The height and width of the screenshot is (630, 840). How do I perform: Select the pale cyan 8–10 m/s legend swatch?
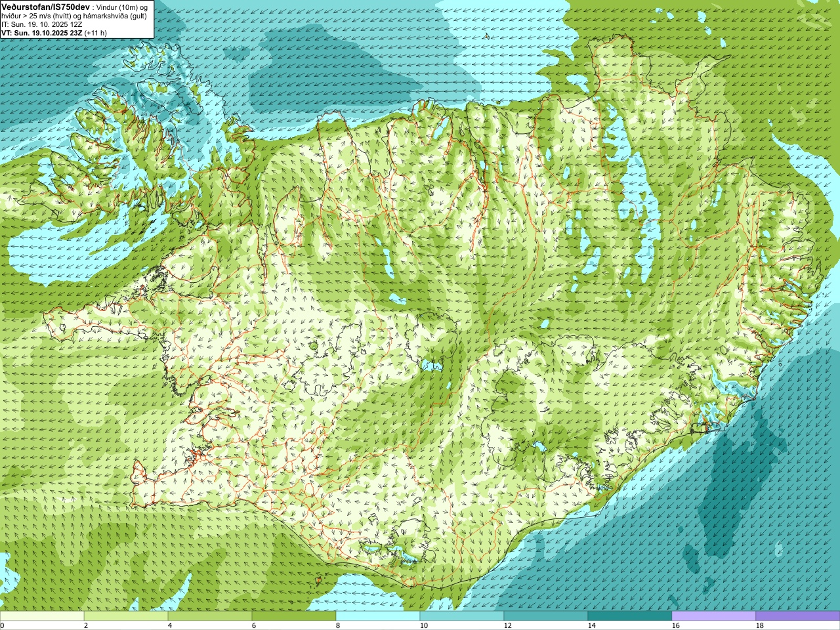click(x=378, y=616)
